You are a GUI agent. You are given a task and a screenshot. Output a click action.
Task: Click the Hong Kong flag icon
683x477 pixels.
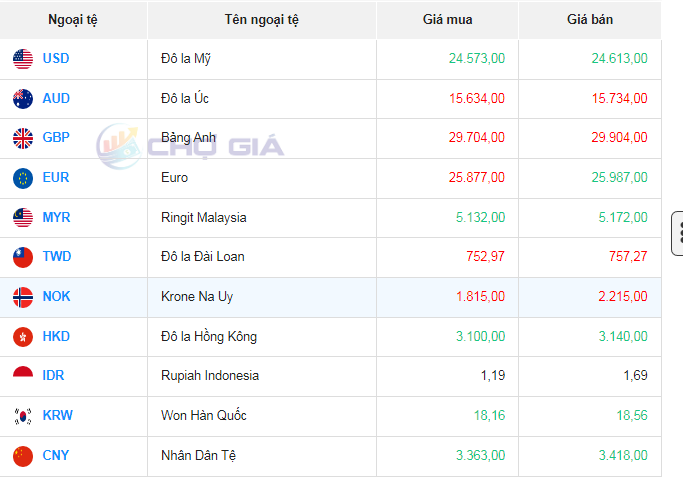[x=23, y=337]
